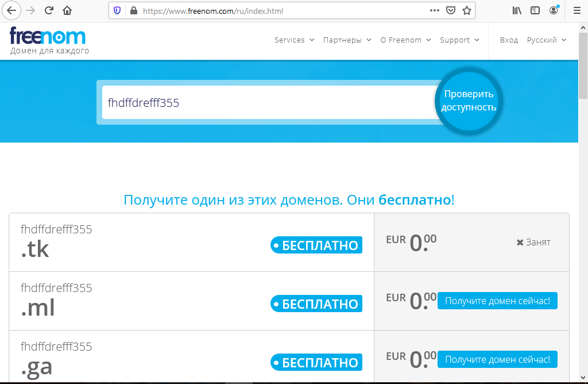Reload the current page
Image resolution: width=588 pixels, height=384 pixels.
pos(49,10)
